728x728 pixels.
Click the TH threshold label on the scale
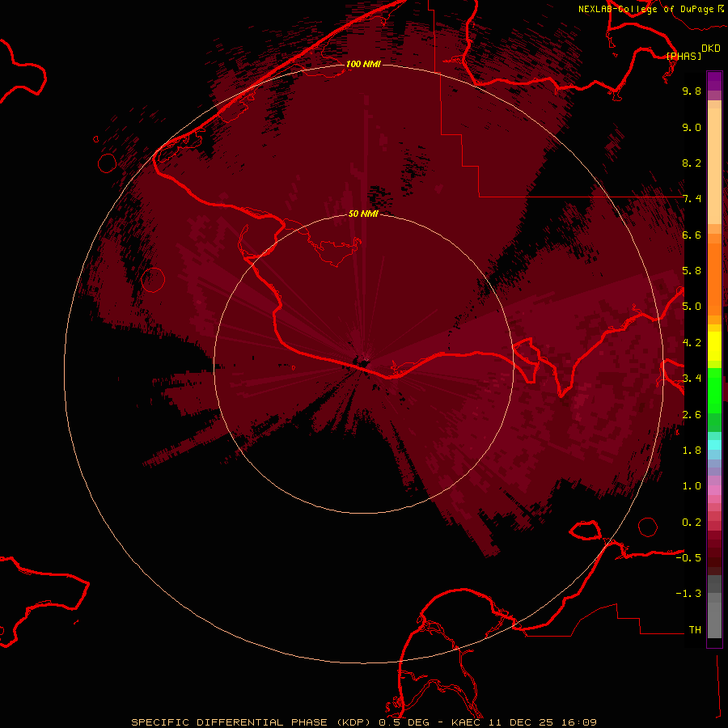point(695,630)
